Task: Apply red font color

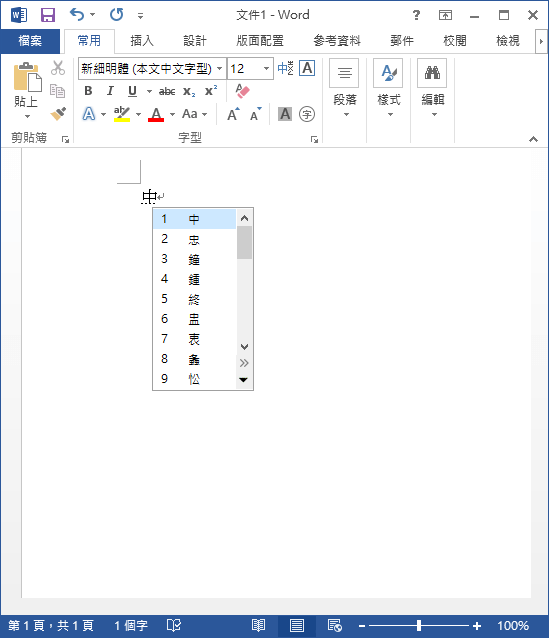Action: click(156, 114)
